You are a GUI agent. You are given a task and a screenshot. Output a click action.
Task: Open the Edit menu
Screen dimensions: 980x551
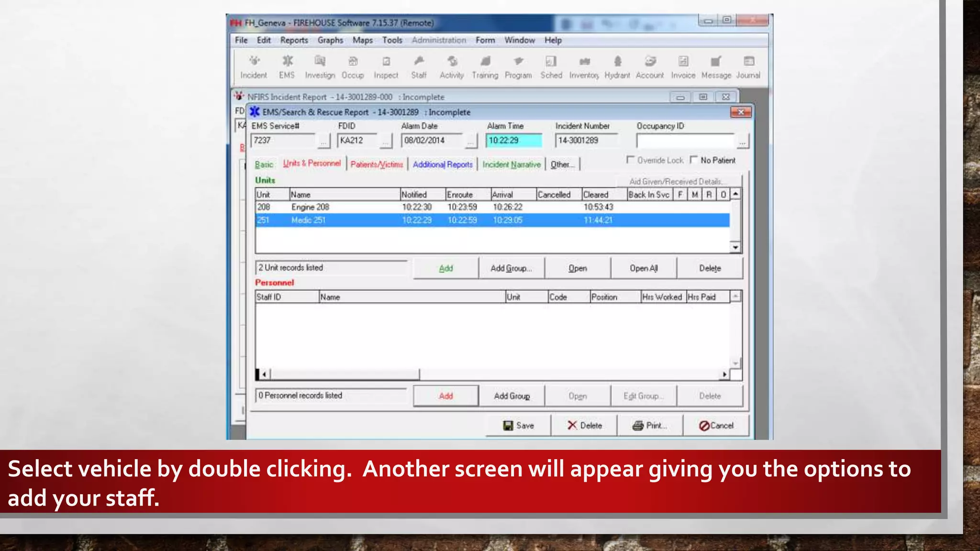click(264, 40)
